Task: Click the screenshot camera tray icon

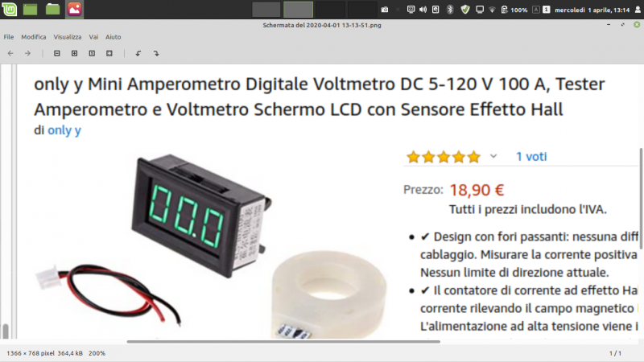Action: 385,10
